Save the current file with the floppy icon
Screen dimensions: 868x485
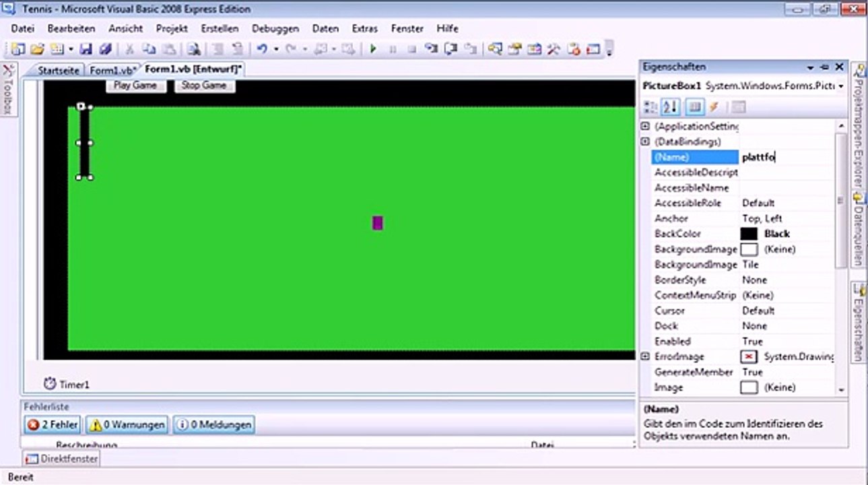pos(86,49)
